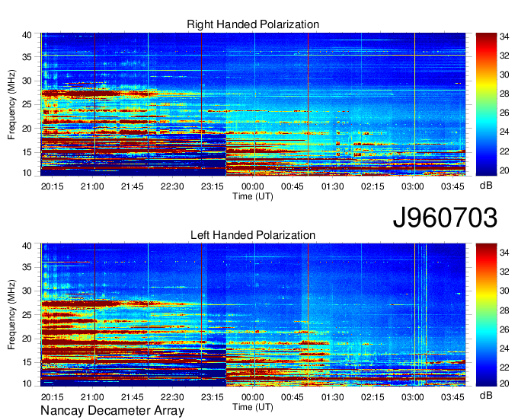Screen dimensions: 518x420
Task: Click the 34 dB value on the lower color bar
Action: tap(504, 253)
